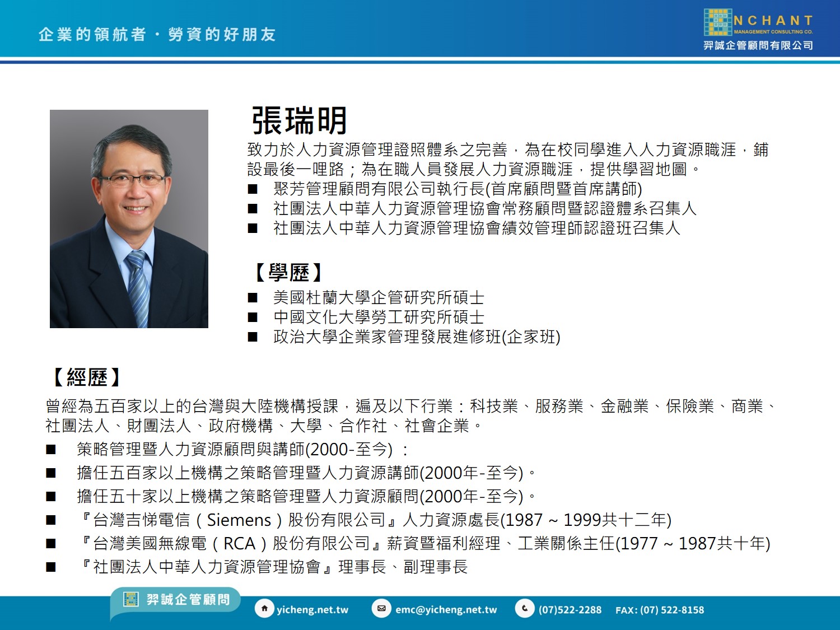Click the FAX number (07) 522-8158
The height and width of the screenshot is (630, 840).
(x=660, y=610)
